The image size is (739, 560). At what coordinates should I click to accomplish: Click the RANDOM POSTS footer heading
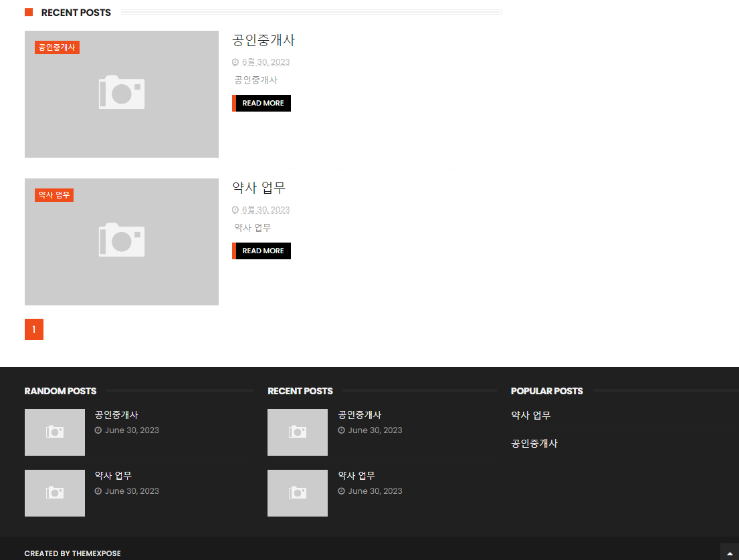coord(60,391)
